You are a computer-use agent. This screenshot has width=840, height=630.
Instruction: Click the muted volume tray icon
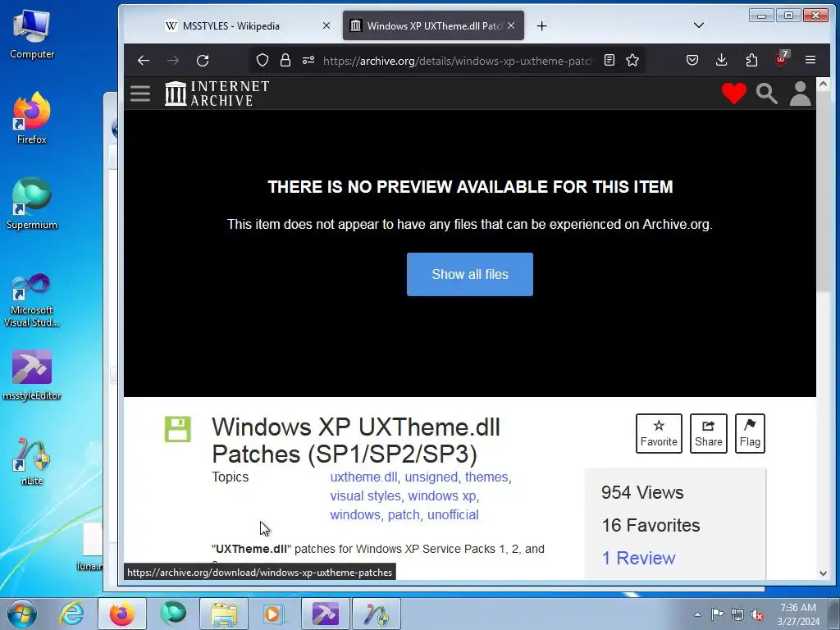pyautogui.click(x=757, y=615)
